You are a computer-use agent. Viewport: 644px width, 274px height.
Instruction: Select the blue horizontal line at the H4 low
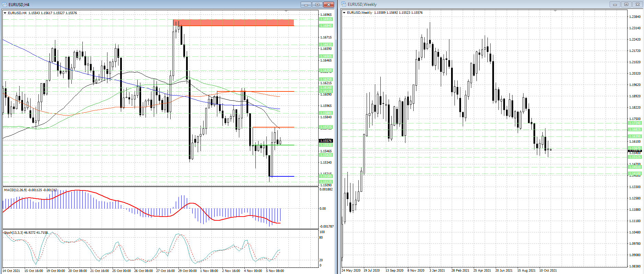(x=282, y=176)
